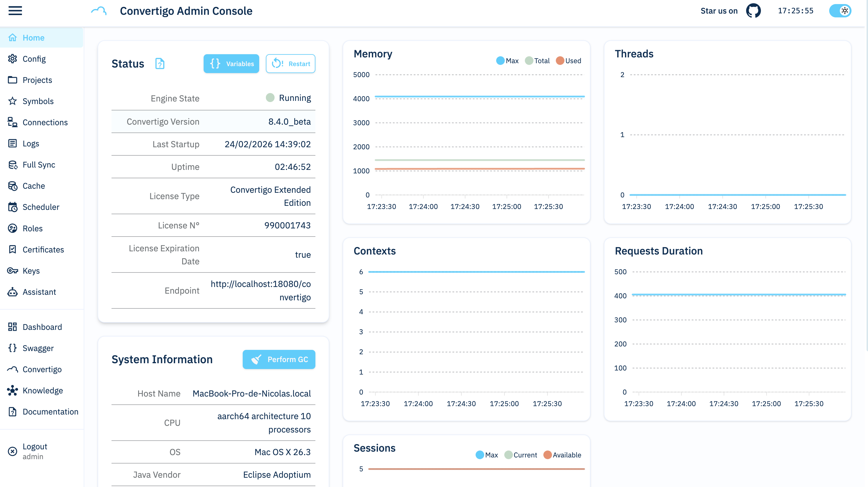The height and width of the screenshot is (487, 868).
Task: Open the Knowledge graph icon
Action: pyautogui.click(x=12, y=390)
